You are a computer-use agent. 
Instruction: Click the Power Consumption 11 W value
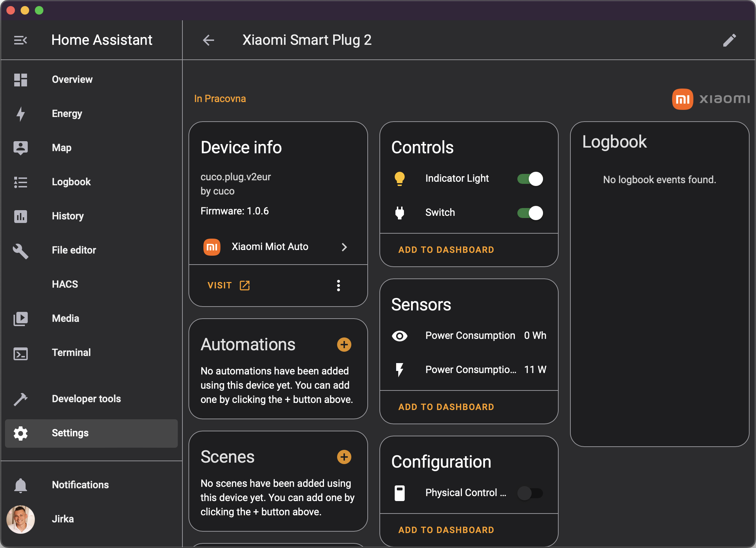pos(535,370)
